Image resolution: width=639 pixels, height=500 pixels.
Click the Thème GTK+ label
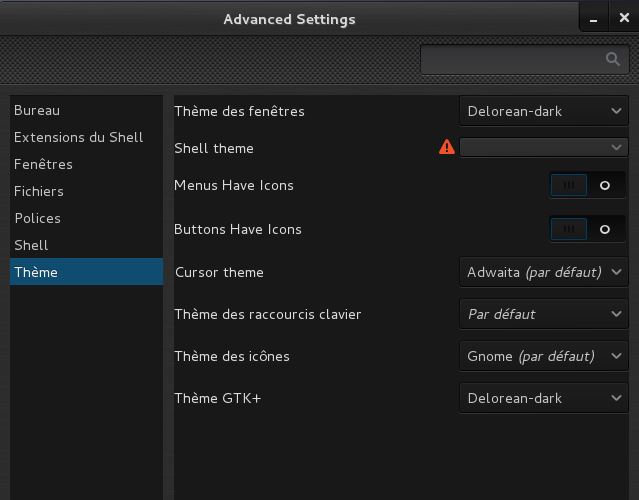tap(218, 398)
